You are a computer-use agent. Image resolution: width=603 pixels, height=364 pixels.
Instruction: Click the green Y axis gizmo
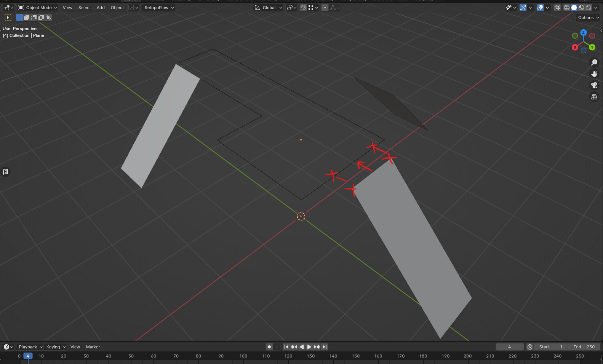coord(592,47)
